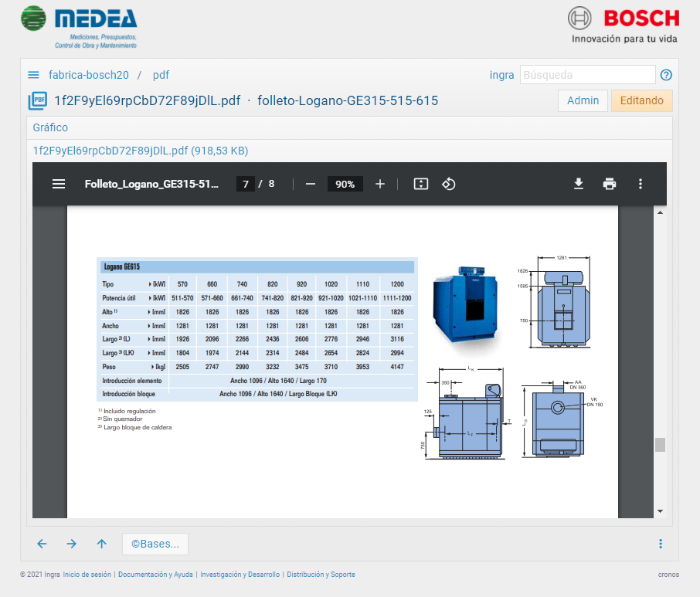Viewport: 700px width, 597px height.
Task: Toggle the PDF viewer sidebar menu
Action: point(59,184)
